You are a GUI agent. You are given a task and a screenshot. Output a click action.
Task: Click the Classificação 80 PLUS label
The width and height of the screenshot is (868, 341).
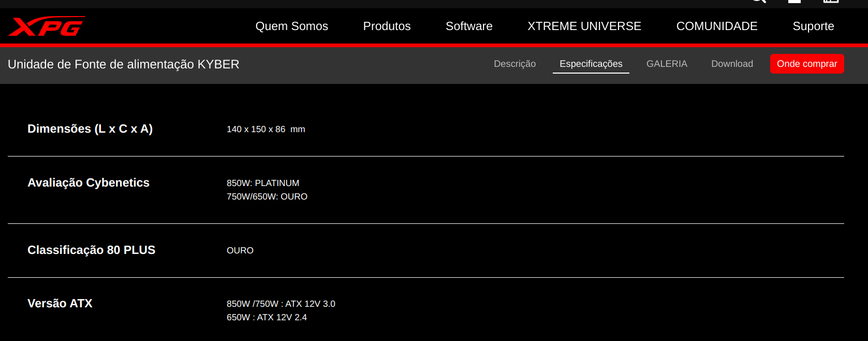pos(92,250)
